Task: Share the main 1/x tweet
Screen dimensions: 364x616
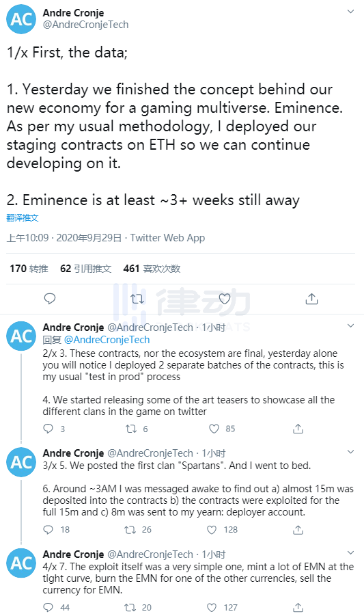Action: 311,299
